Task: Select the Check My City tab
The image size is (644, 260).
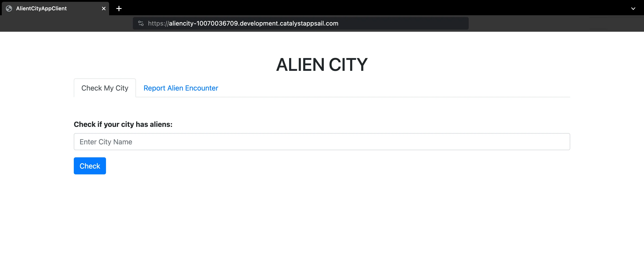Action: [x=105, y=88]
